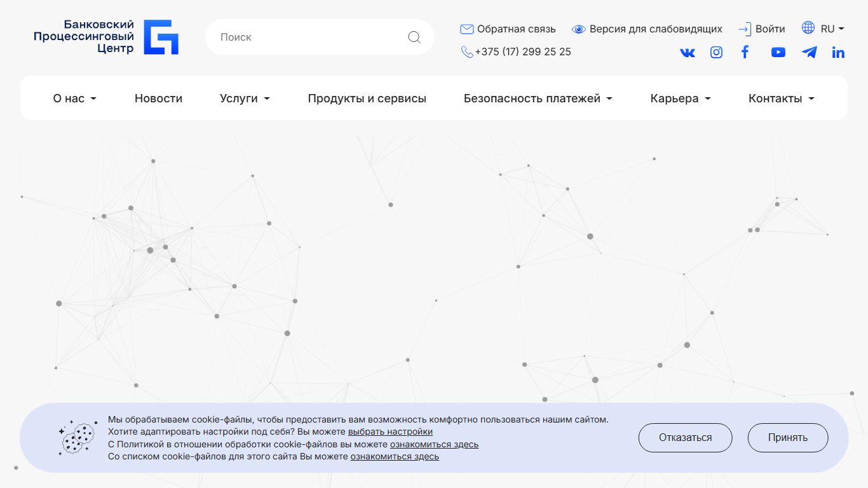Click the phone handset icon
868x488 pixels.
coord(467,52)
